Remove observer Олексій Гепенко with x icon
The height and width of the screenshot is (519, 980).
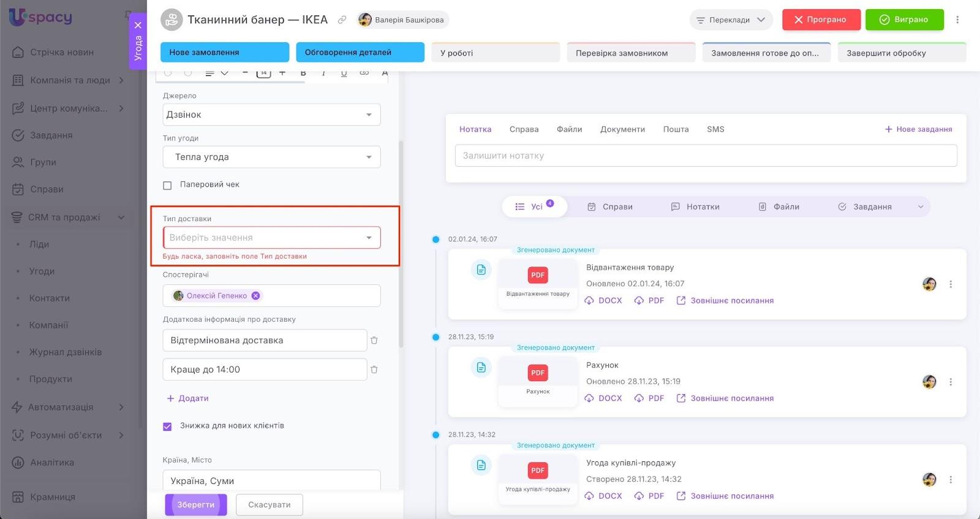tap(256, 295)
